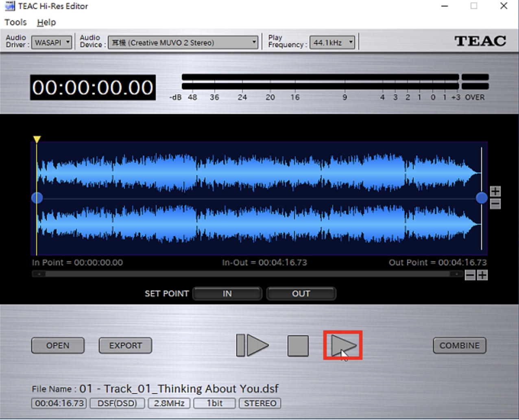Click the scrollbar right arrow under waveform
Image resolution: width=519 pixels, height=420 pixels.
456,274
